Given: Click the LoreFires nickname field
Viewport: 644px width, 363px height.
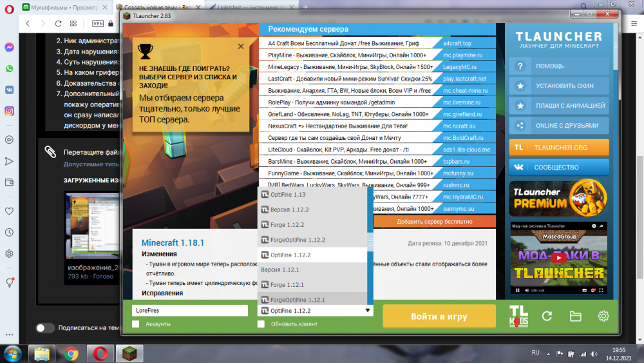Looking at the screenshot, I should coord(190,310).
